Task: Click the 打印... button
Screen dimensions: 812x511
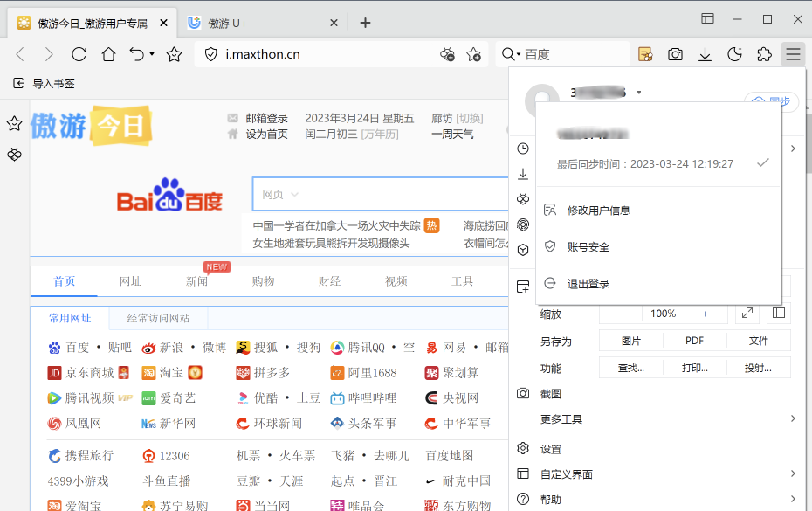Action: [x=694, y=368]
